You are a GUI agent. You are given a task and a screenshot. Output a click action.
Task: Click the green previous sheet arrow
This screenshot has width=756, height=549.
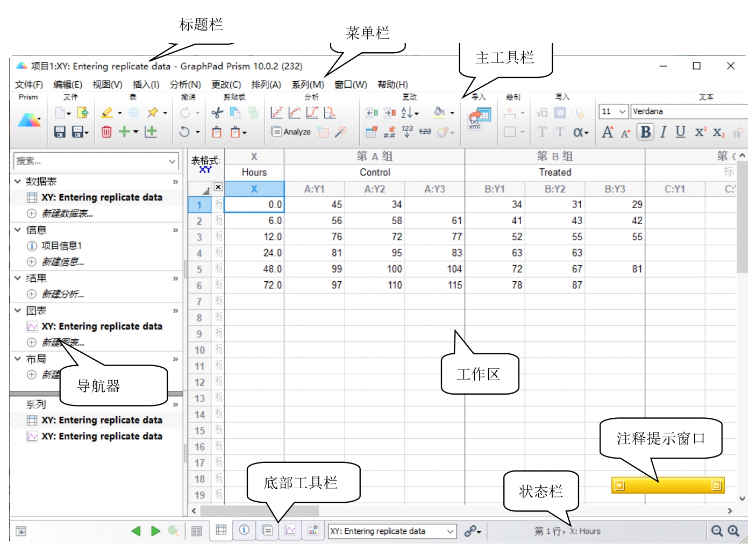(x=135, y=531)
